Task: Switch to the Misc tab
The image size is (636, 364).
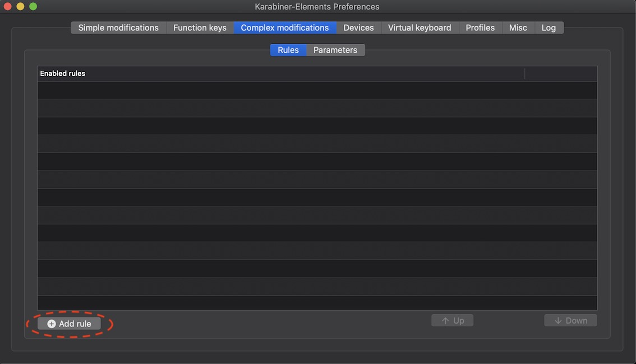Action: pos(518,27)
